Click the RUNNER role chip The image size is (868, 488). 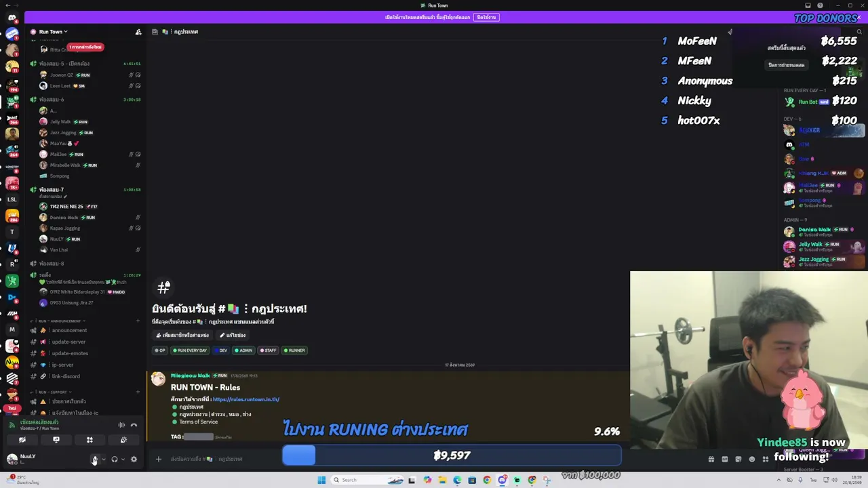tap(294, 350)
